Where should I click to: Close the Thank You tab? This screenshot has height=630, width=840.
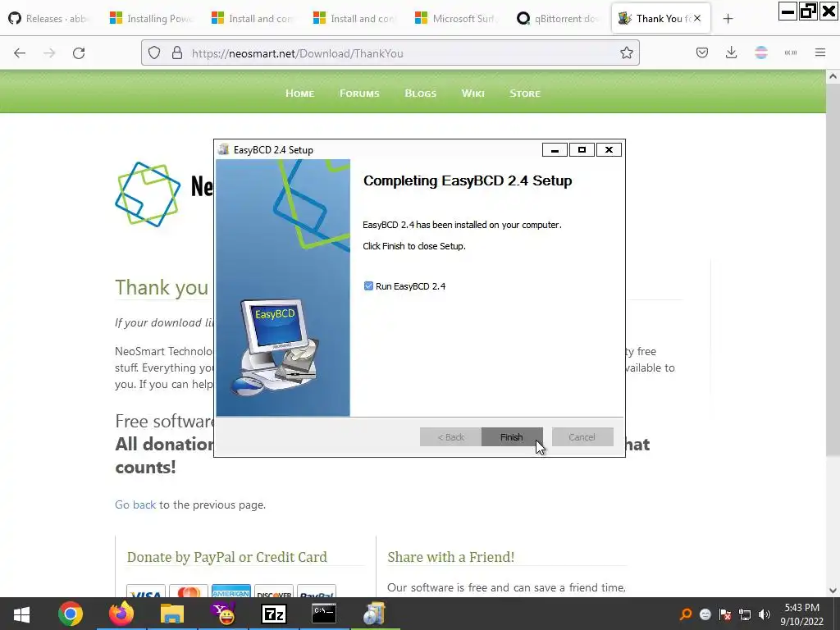697,18
